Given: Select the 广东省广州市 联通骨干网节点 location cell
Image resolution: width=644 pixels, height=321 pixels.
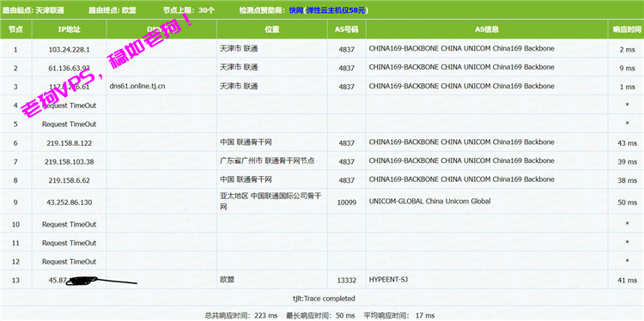Looking at the screenshot, I should [272, 160].
